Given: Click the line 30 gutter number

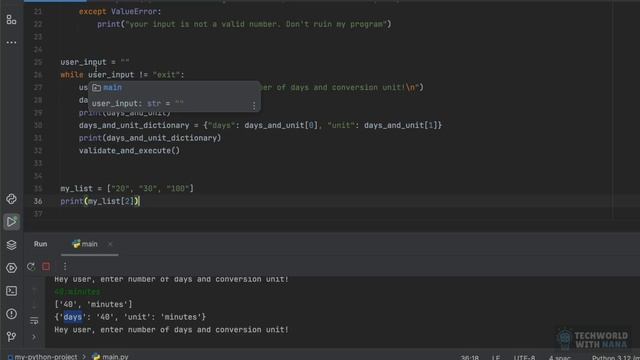Looking at the screenshot, I should pos(38,125).
